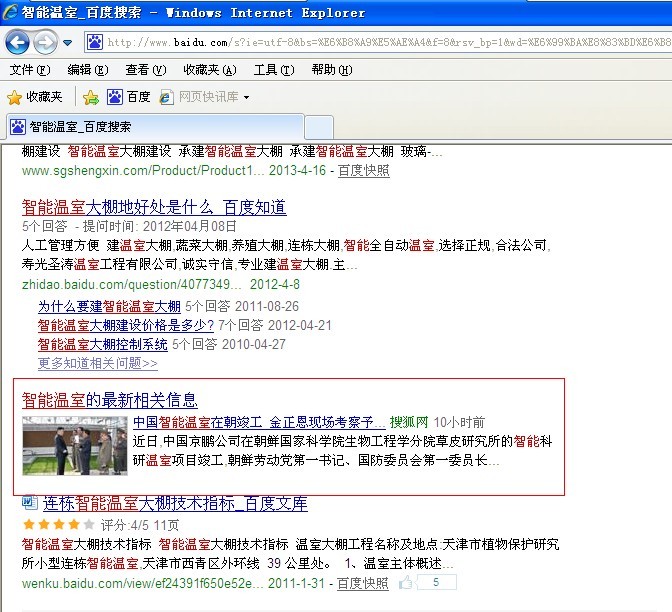672x612 pixels.
Task: Click the thumbs-up like icon
Action: [405, 582]
